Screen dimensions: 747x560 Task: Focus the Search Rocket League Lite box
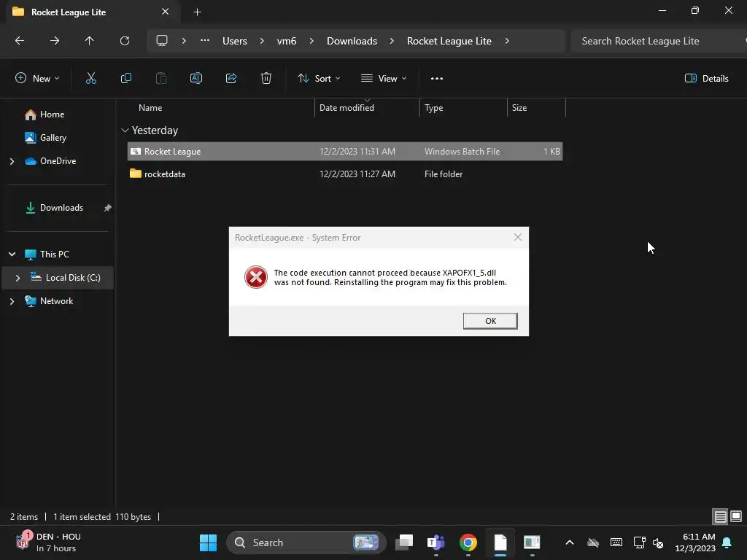coord(657,41)
